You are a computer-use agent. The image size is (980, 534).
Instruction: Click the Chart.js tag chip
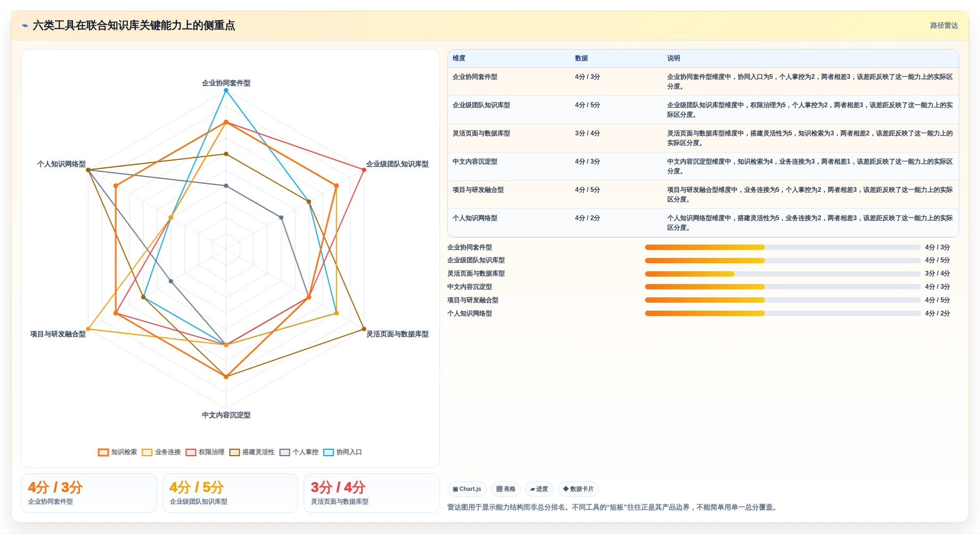pyautogui.click(x=467, y=489)
